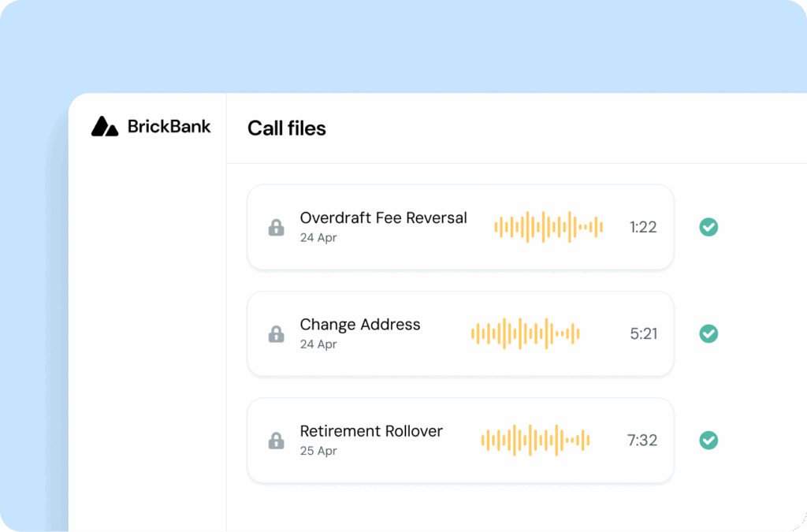Click the green checkmark beside Overdraft Fee Reversal
The image size is (807, 532).
(708, 227)
